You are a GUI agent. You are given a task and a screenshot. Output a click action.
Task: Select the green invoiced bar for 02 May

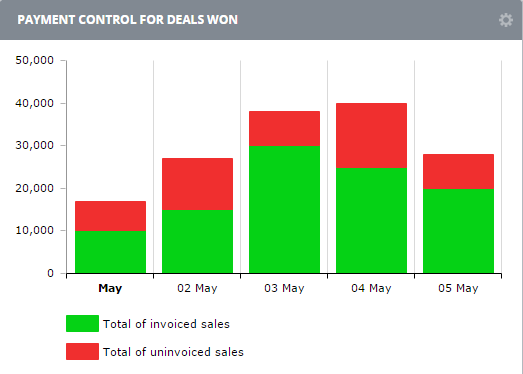click(197, 241)
